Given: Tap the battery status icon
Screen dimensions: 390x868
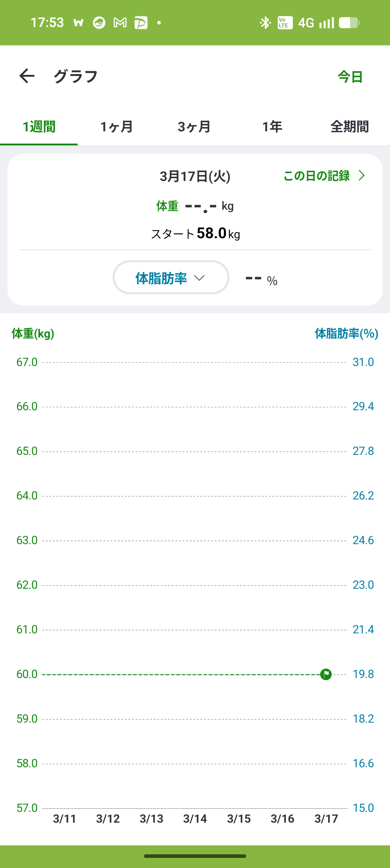Looking at the screenshot, I should [349, 23].
